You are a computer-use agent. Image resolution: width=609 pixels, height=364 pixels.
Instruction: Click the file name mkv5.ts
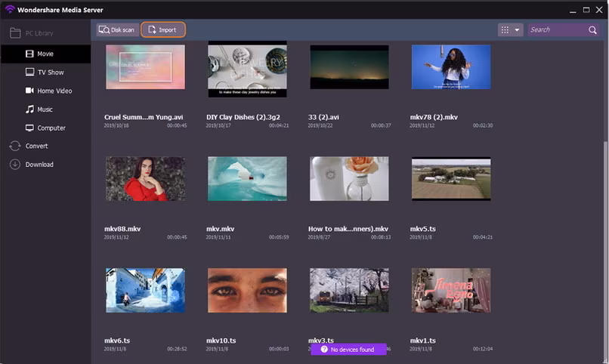pos(423,229)
